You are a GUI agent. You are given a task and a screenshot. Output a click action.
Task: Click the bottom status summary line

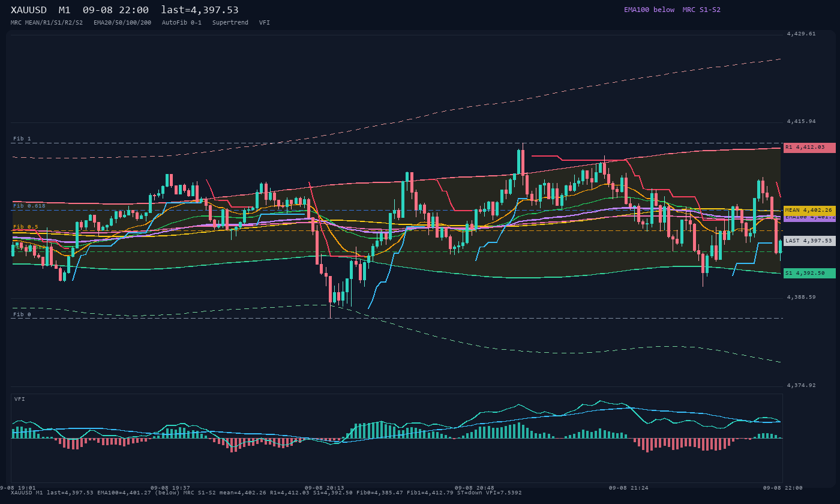point(266,493)
